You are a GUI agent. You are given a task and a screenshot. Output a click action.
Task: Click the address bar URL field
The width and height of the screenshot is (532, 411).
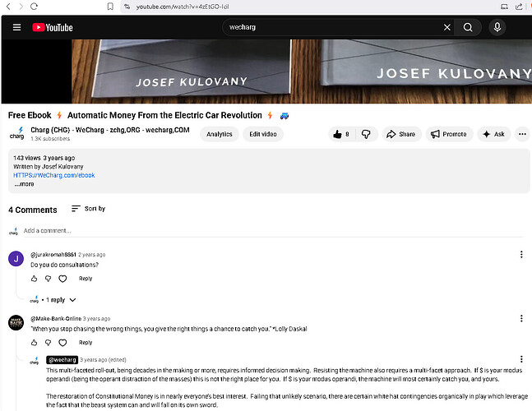305,7
